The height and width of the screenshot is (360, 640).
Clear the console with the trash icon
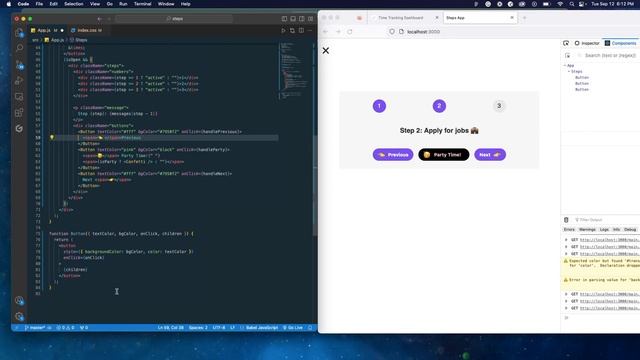coord(566,220)
